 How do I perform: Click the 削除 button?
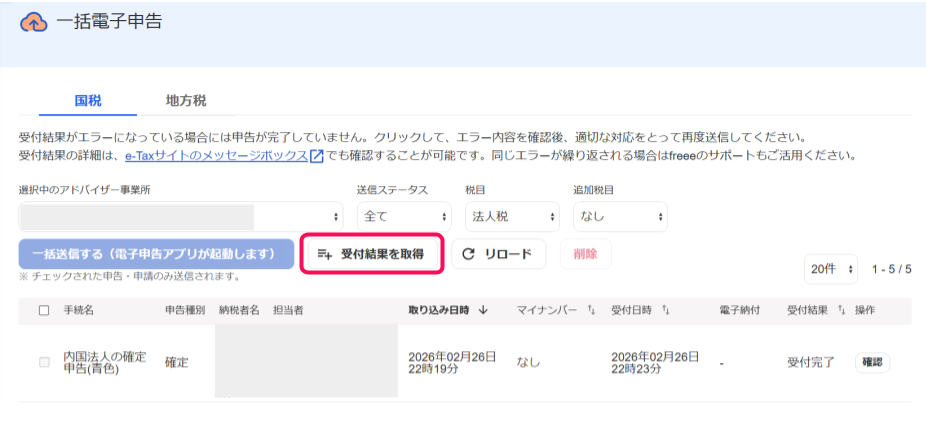(x=585, y=254)
